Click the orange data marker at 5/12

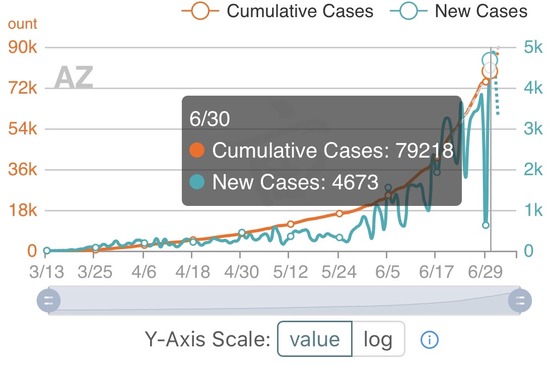tap(290, 224)
